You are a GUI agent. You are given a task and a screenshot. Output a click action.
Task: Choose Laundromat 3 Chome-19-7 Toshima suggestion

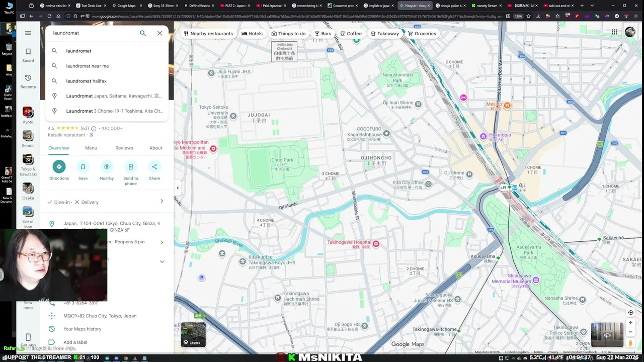click(x=107, y=111)
